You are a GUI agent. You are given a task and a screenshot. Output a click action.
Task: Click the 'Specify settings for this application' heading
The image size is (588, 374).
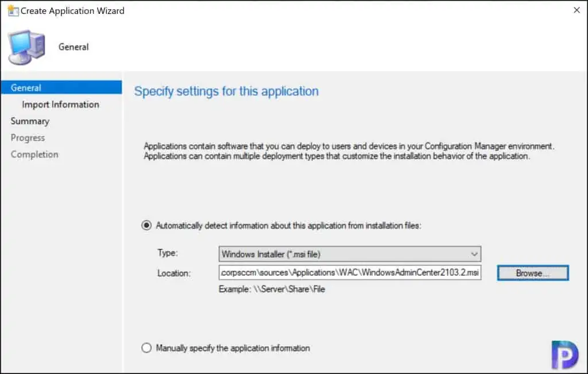[x=226, y=91]
